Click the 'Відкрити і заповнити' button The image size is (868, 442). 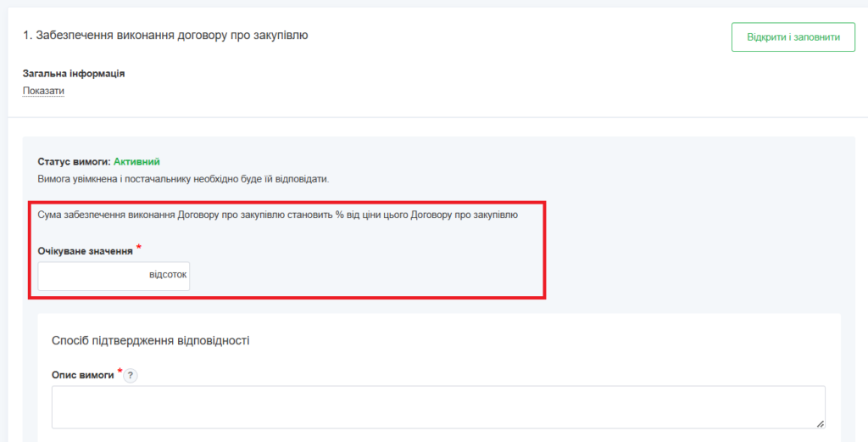(793, 37)
